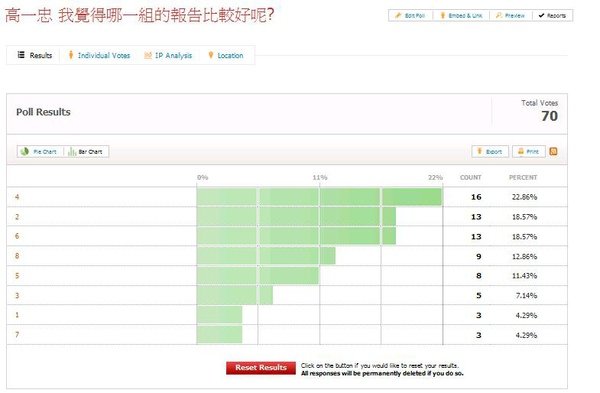The width and height of the screenshot is (600, 393).
Task: Click the count value 8
Action: tap(479, 276)
